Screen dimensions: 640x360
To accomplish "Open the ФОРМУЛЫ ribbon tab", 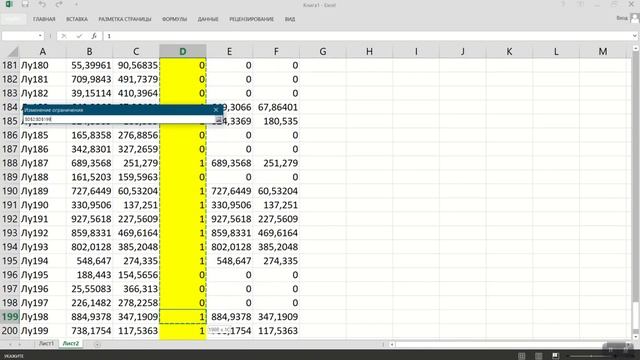I will tap(174, 19).
